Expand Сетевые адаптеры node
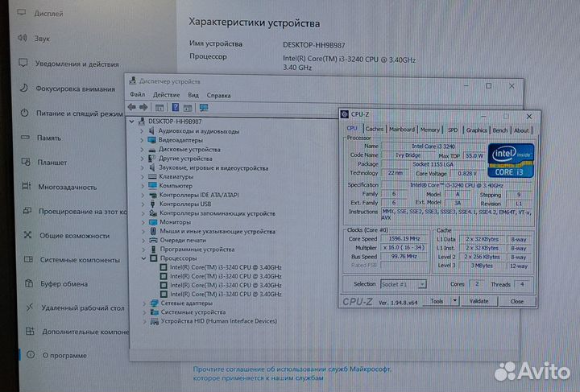 click(144, 303)
